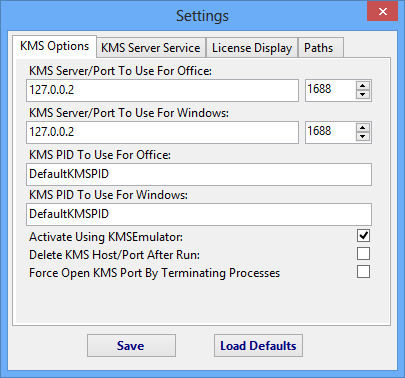Click 'Force Open KMS Port By Terminating Processes' label

(x=155, y=273)
